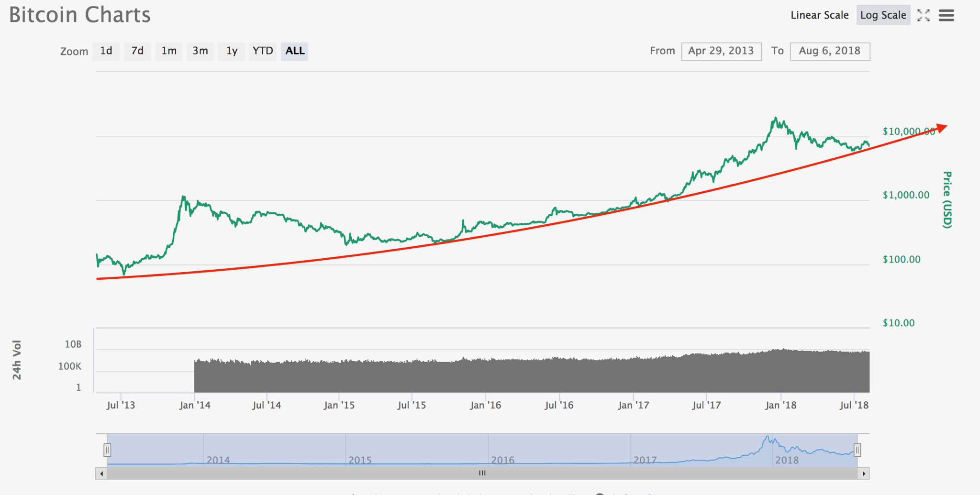Click the From date field
Screen dimensions: 980x495
coord(721,51)
